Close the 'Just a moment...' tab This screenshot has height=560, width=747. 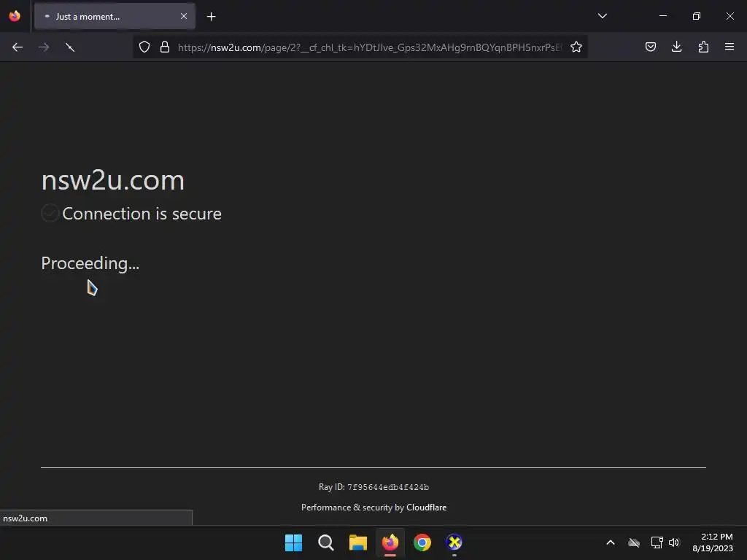click(184, 16)
